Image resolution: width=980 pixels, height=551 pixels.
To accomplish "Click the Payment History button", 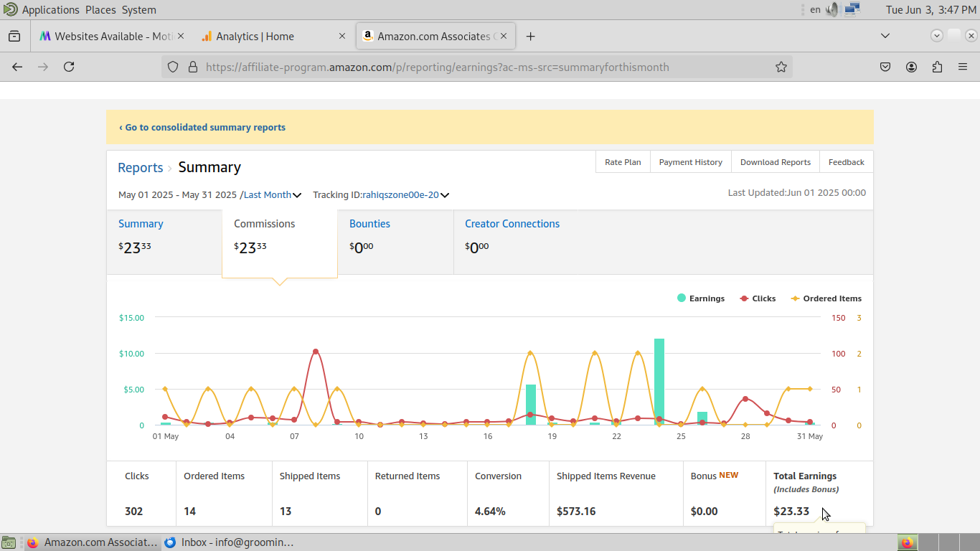I will (690, 162).
